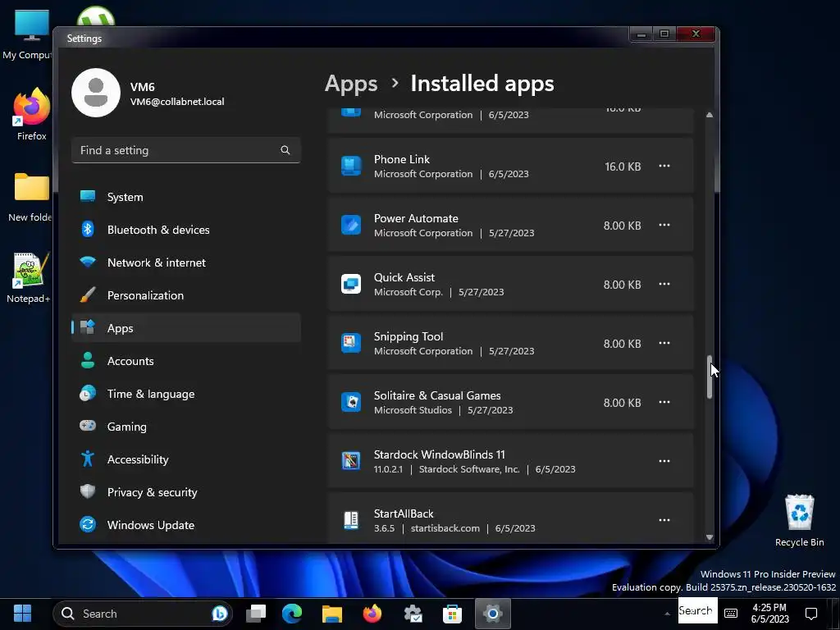
Task: Open File Explorer from the taskbar
Action: (x=331, y=614)
